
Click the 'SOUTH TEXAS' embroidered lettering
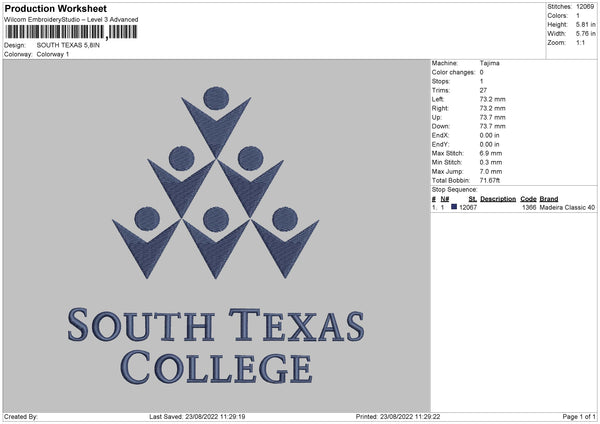[216, 325]
